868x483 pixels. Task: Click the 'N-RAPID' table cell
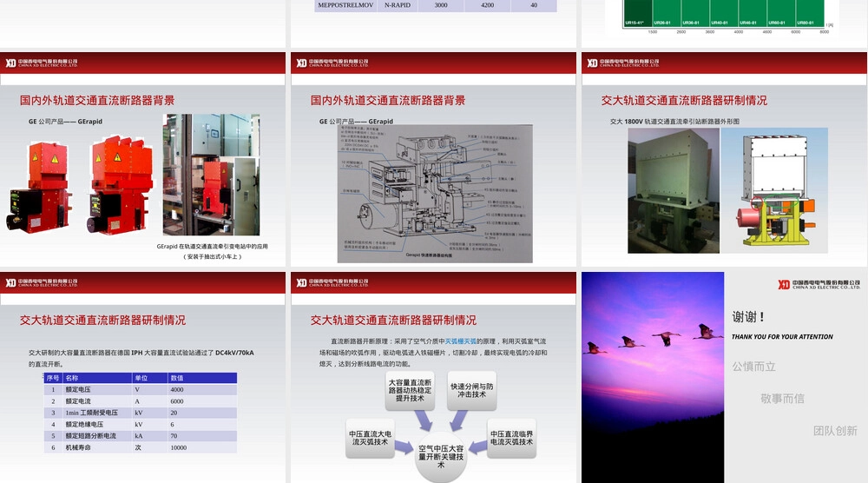(x=398, y=5)
